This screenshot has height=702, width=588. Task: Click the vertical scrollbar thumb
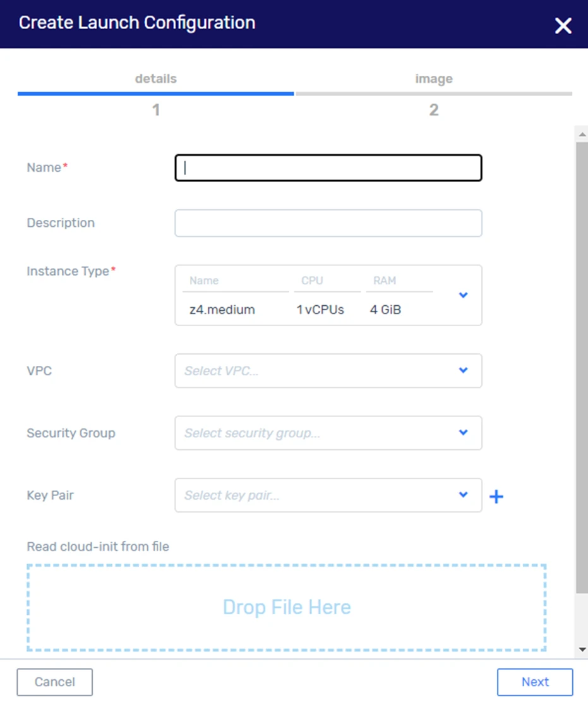[581, 366]
